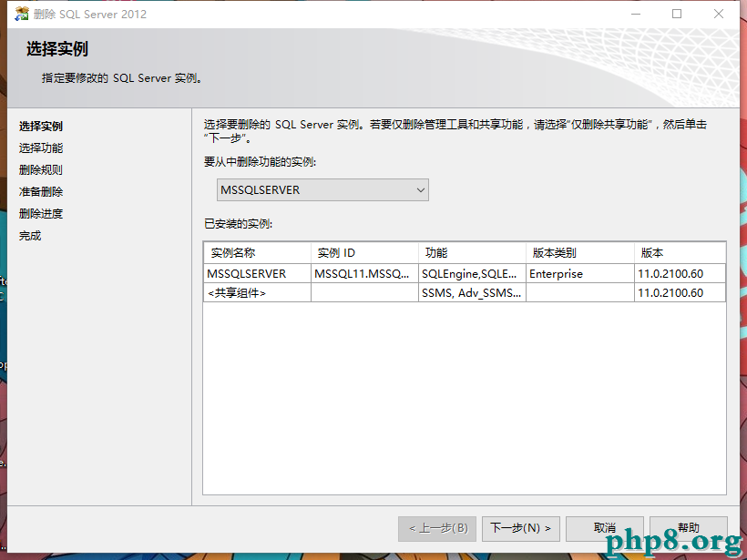The image size is (747, 560).
Task: Open the MSSQLSERVER instance dropdown
Action: [x=322, y=190]
